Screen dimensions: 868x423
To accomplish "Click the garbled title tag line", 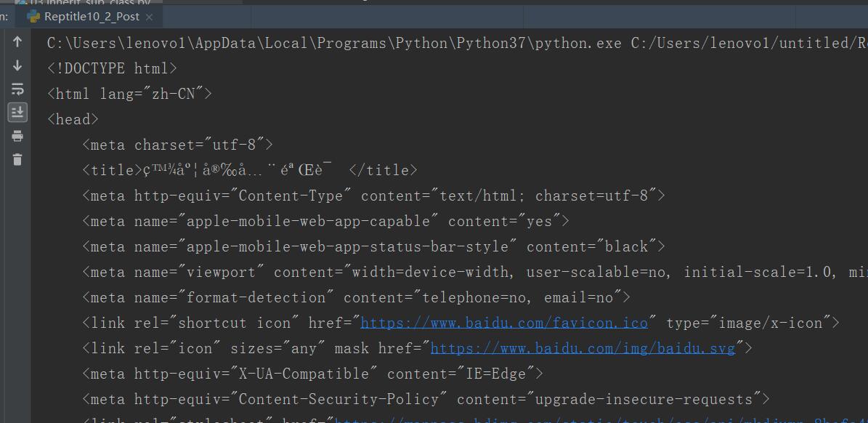I will coord(249,170).
